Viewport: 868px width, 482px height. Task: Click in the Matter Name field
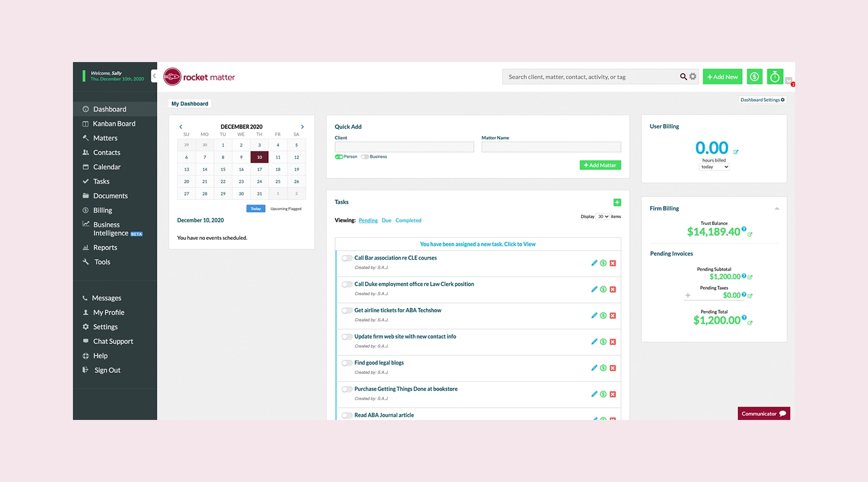[x=551, y=147]
